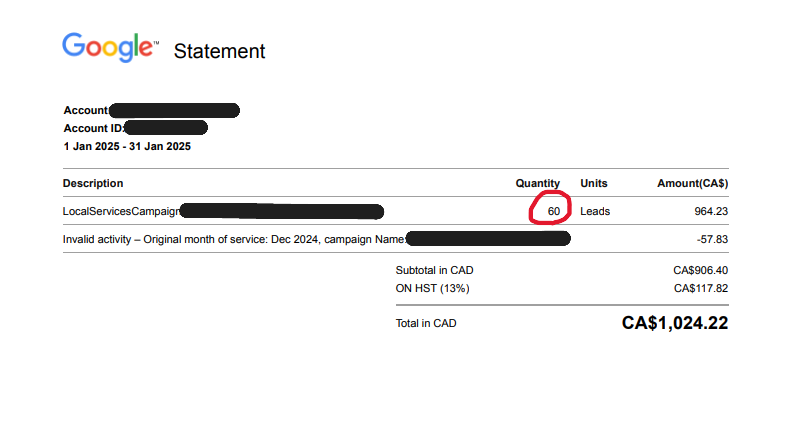
Task: Click the Leads unit label
Action: pos(595,211)
